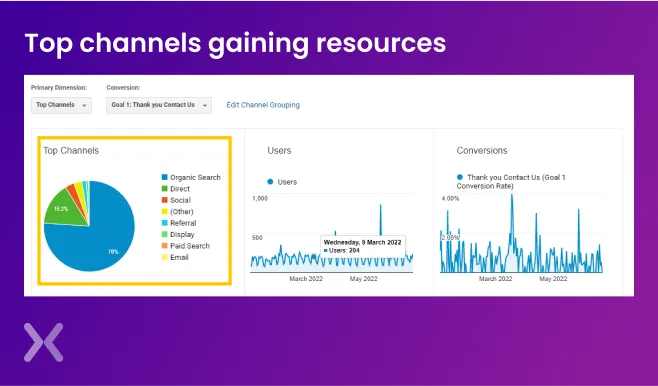
Task: Select the Direct legend color square
Action: (165, 189)
